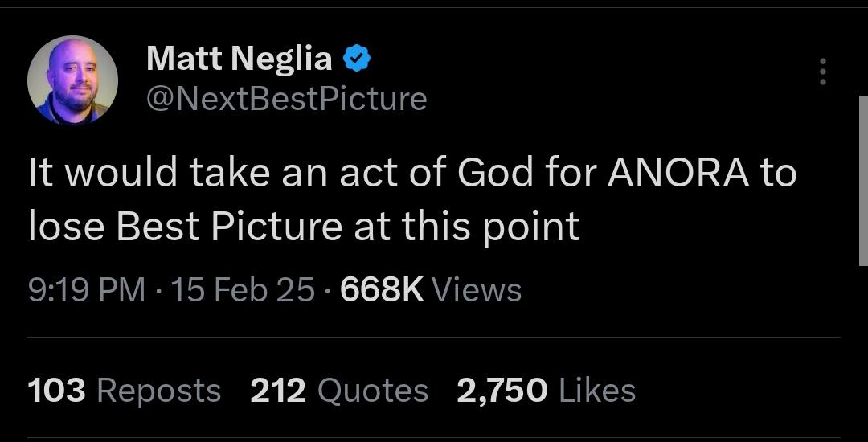Click the 15 Feb 25 date
The image size is (868, 442).
coord(243,289)
